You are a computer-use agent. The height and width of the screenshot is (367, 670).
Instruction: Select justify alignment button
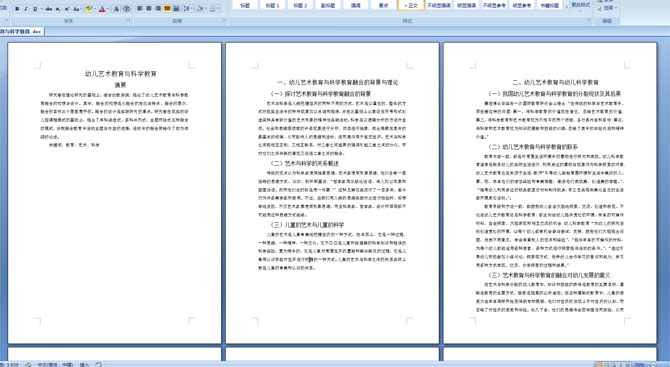click(167, 9)
